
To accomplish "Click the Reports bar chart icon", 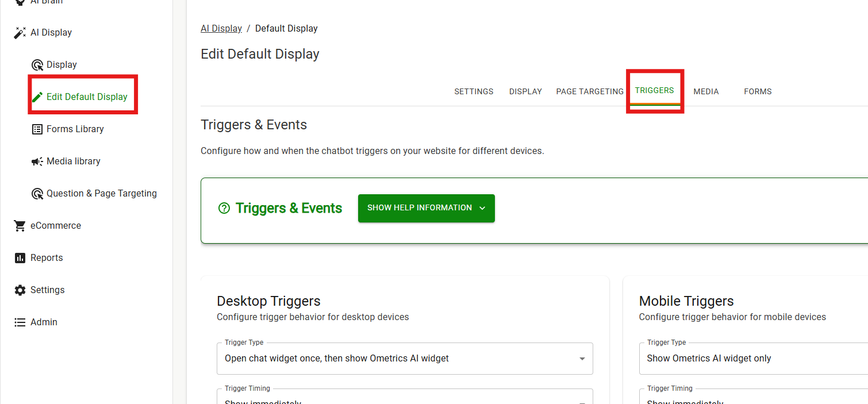I will (x=20, y=258).
